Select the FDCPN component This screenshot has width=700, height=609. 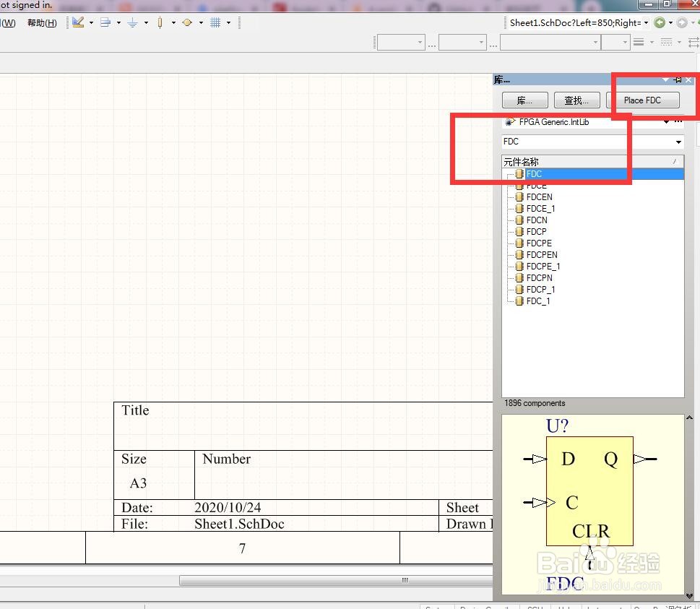coord(540,277)
